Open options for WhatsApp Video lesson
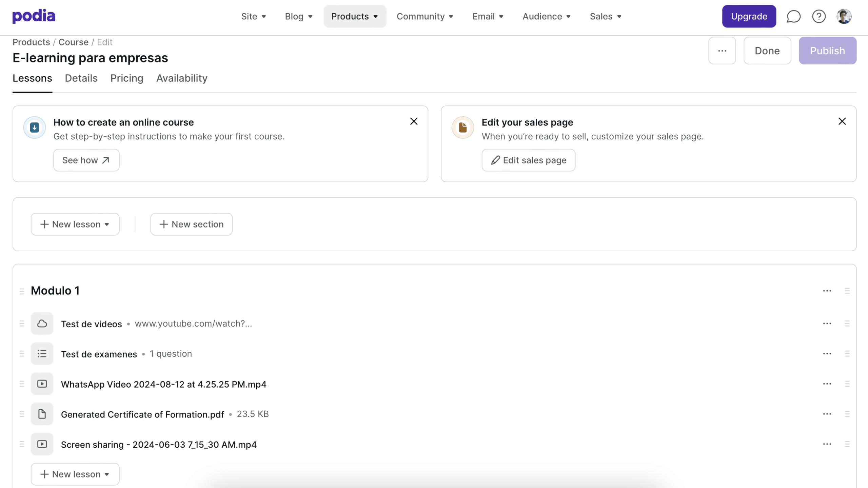This screenshot has height=488, width=868. point(827,384)
